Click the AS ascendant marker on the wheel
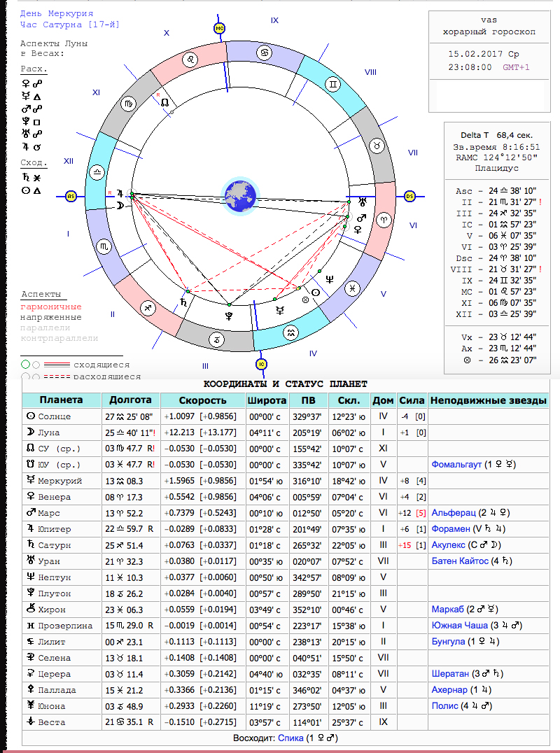Image resolution: width=560 pixels, height=753 pixels. [x=71, y=197]
